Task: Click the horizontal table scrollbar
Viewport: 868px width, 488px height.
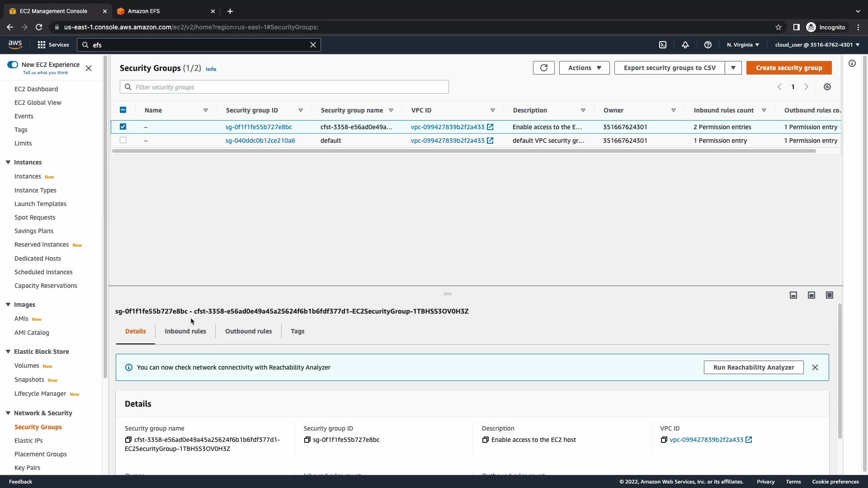Action: 463,151
